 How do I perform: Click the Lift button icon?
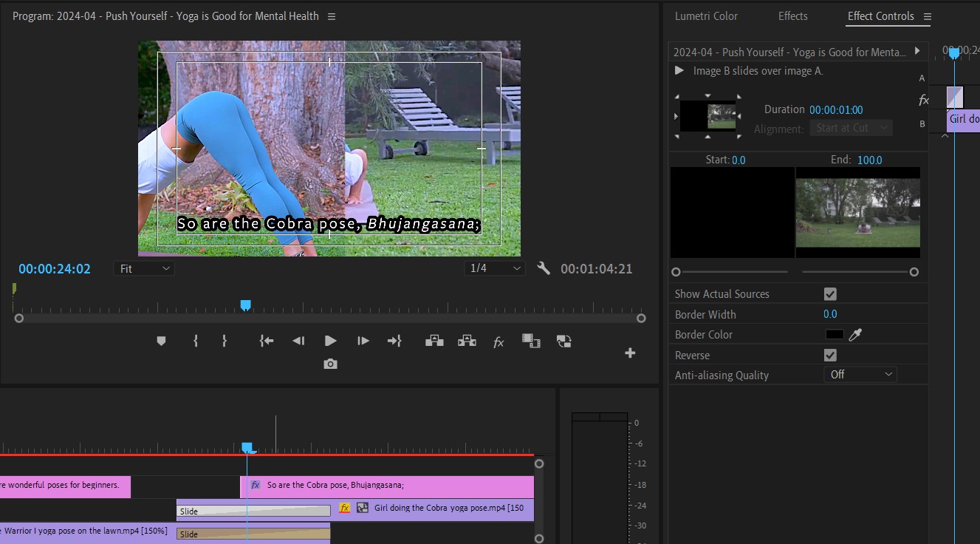point(434,341)
